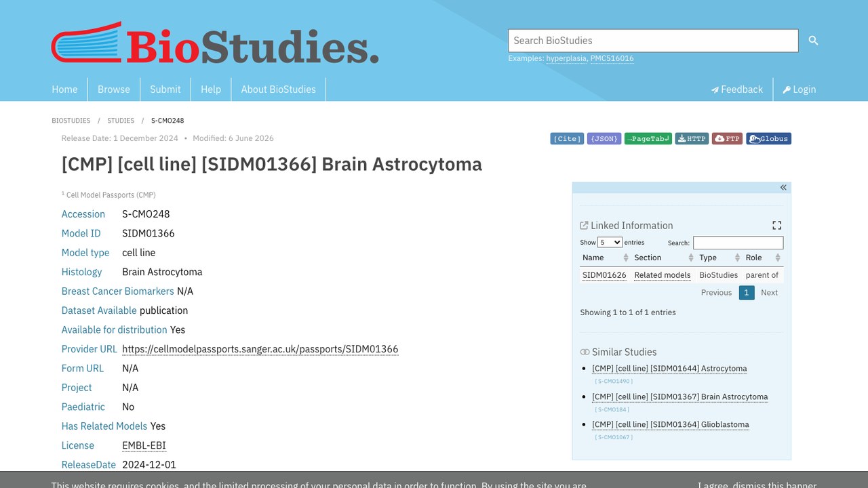
Task: Dismiss the cookie banner
Action: click(x=757, y=485)
